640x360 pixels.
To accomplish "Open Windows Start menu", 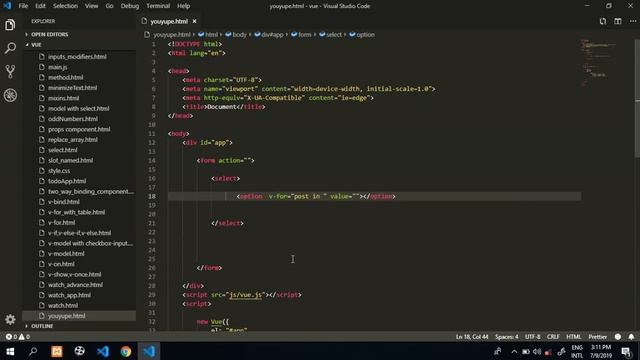I will pyautogui.click(x=10, y=351).
